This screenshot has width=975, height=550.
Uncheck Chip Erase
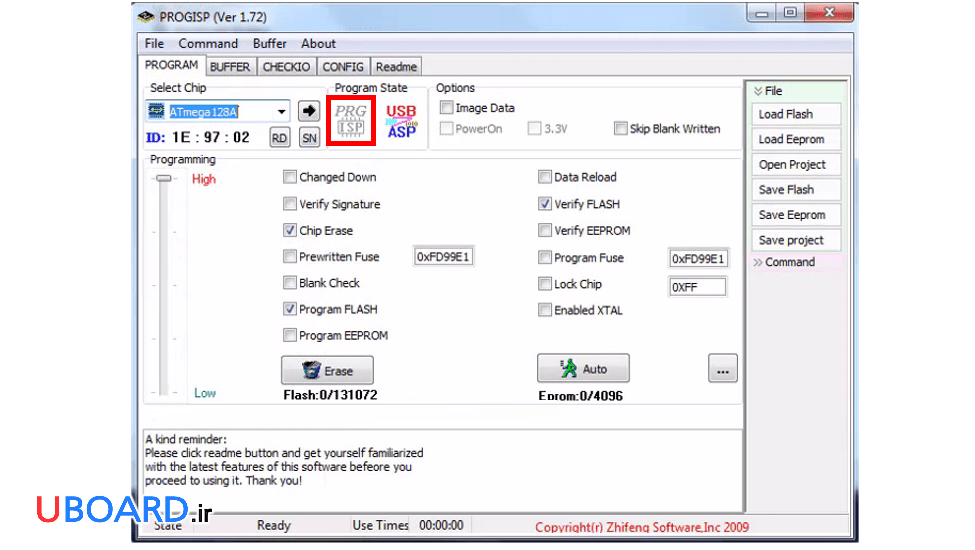tap(290, 231)
